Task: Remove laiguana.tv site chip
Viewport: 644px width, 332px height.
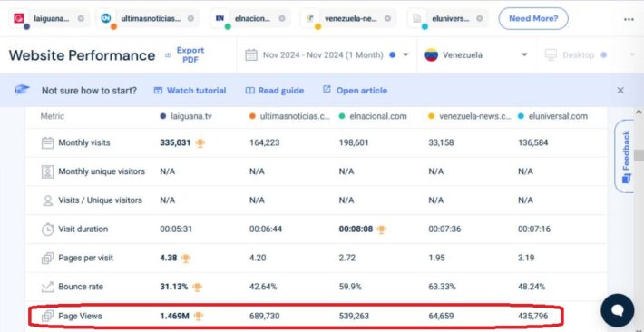Action: (x=81, y=18)
